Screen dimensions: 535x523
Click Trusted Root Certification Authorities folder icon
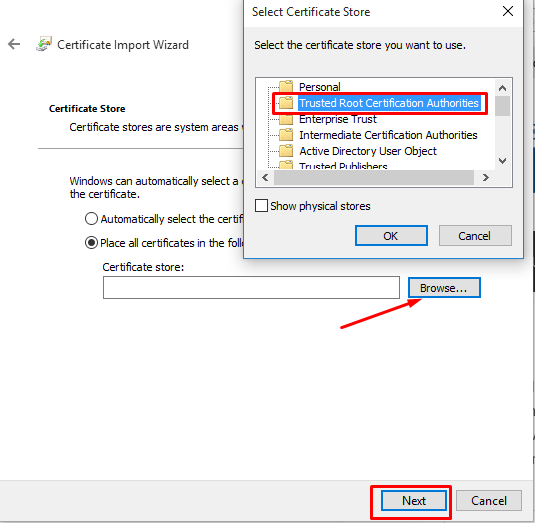(286, 103)
